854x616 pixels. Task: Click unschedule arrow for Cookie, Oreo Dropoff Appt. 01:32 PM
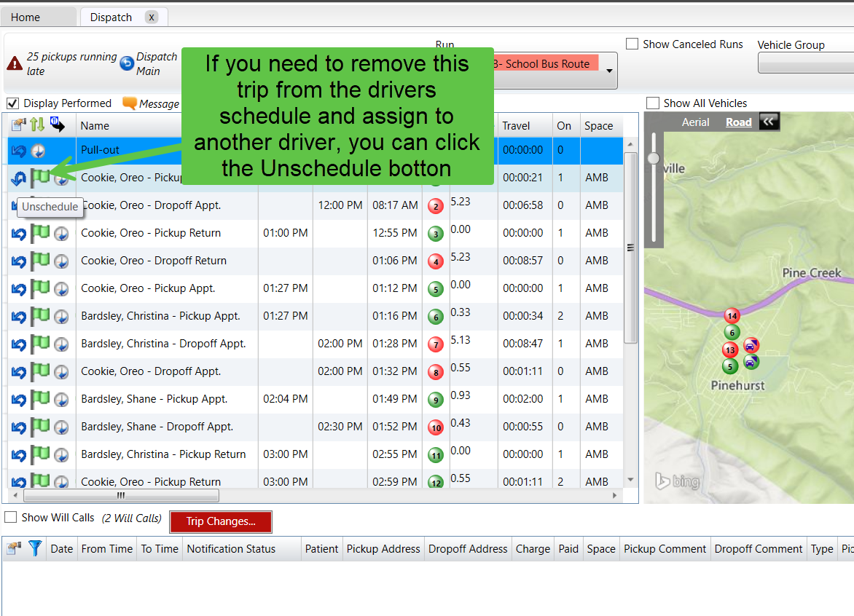click(x=18, y=372)
